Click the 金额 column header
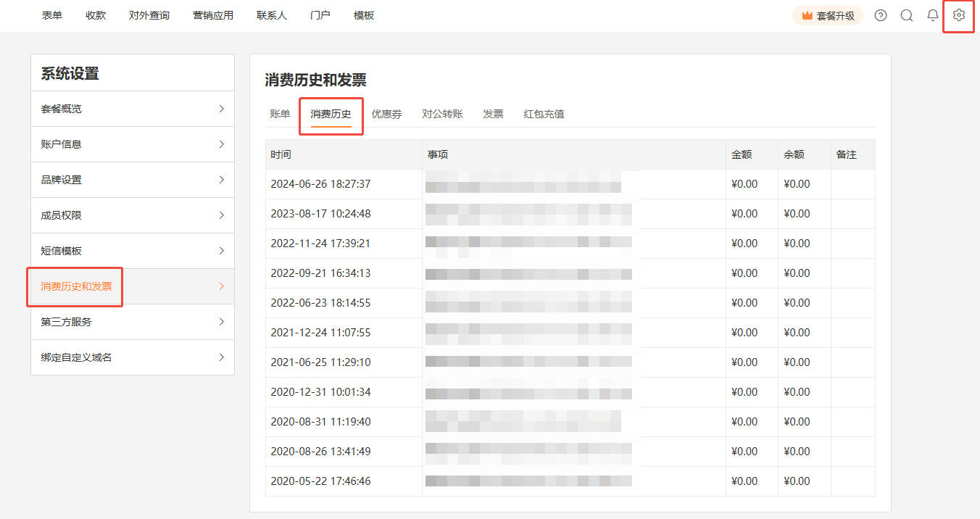Screen dimensions: 980x519 tap(752, 154)
